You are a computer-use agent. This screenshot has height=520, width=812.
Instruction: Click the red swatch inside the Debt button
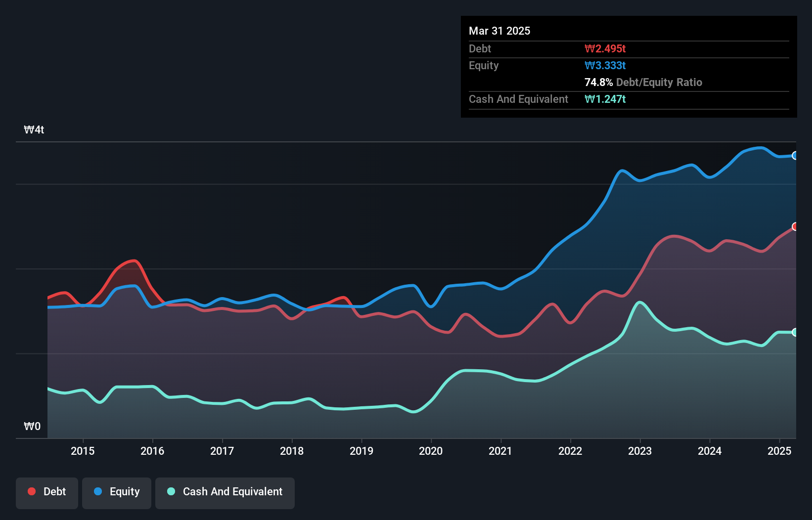coord(31,492)
